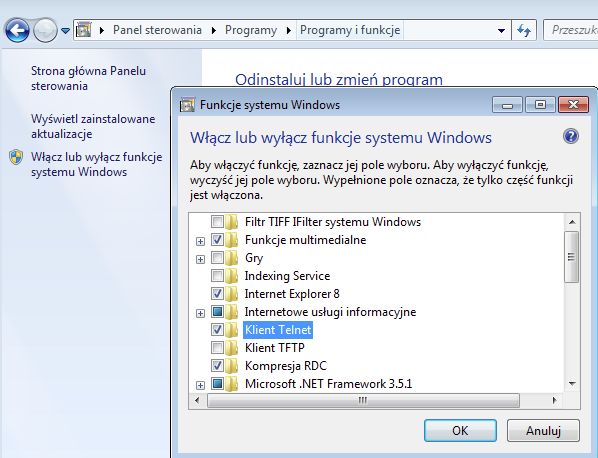The height and width of the screenshot is (458, 598).
Task: Click the Control Panel icon in address bar
Action: (84, 30)
